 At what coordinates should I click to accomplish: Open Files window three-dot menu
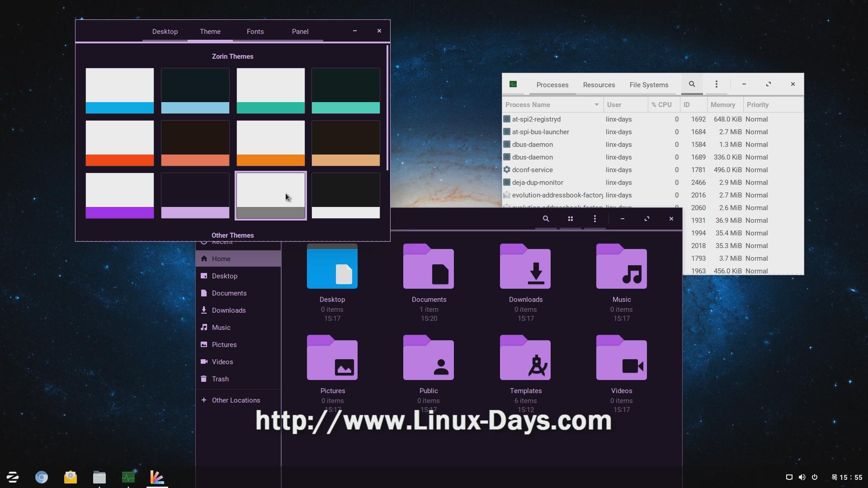(x=595, y=219)
